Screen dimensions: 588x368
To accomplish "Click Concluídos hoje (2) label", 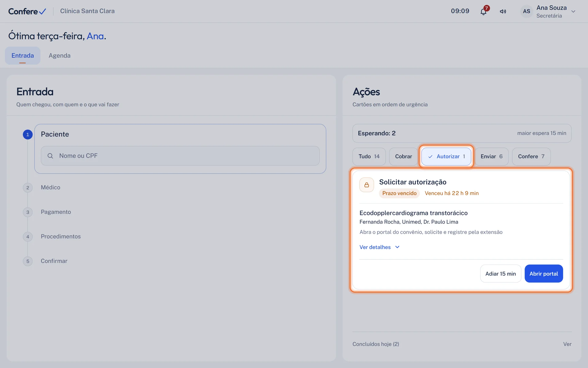I will click(376, 344).
